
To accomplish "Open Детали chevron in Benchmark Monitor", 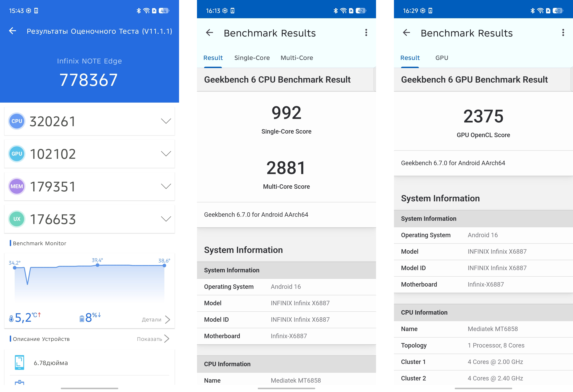I will [x=168, y=320].
